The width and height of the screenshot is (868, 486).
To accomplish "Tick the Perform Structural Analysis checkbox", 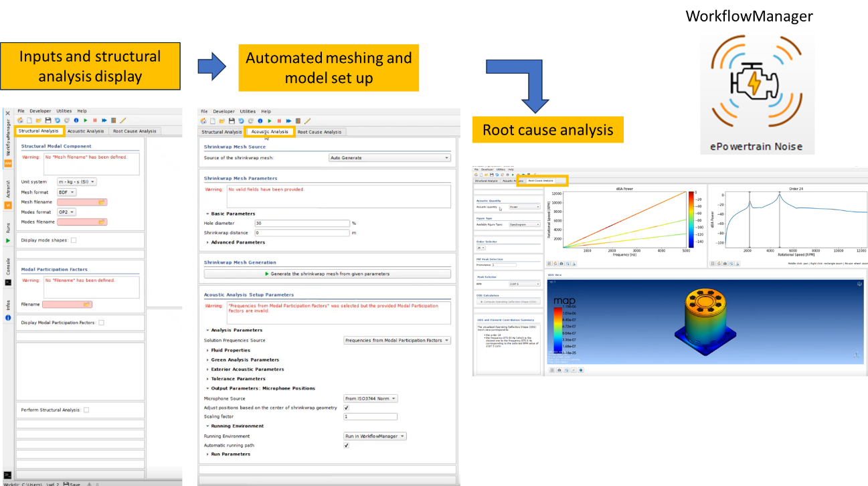I will coord(86,410).
